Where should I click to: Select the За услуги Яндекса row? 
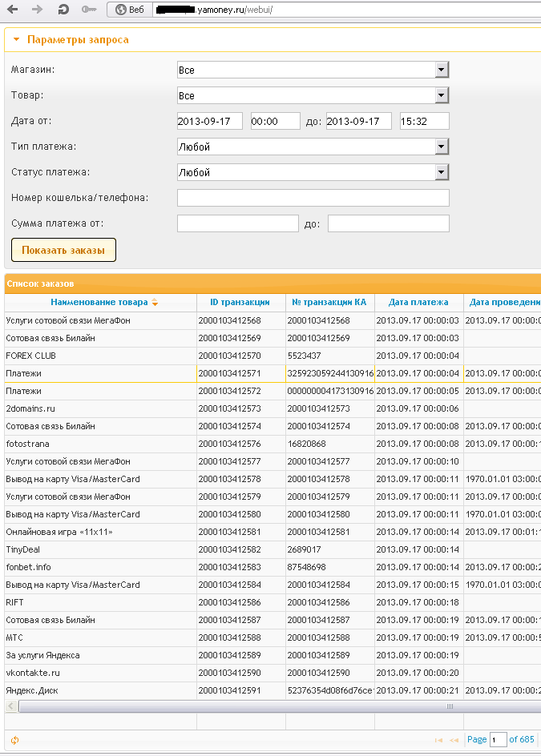pos(273,655)
